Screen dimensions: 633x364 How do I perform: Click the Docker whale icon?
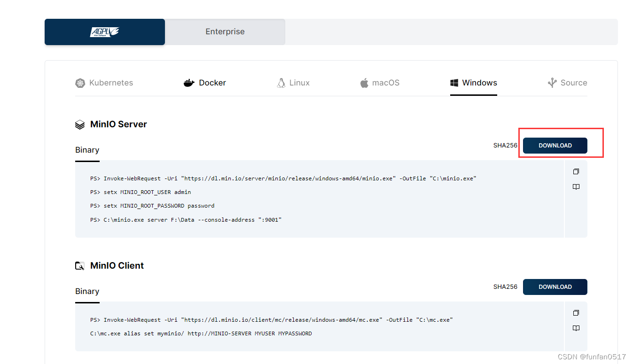(189, 83)
